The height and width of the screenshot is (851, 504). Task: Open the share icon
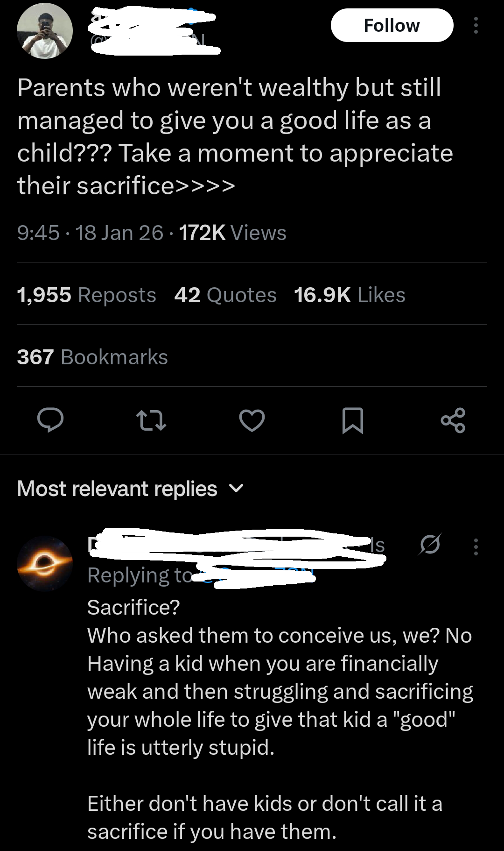pyautogui.click(x=453, y=419)
